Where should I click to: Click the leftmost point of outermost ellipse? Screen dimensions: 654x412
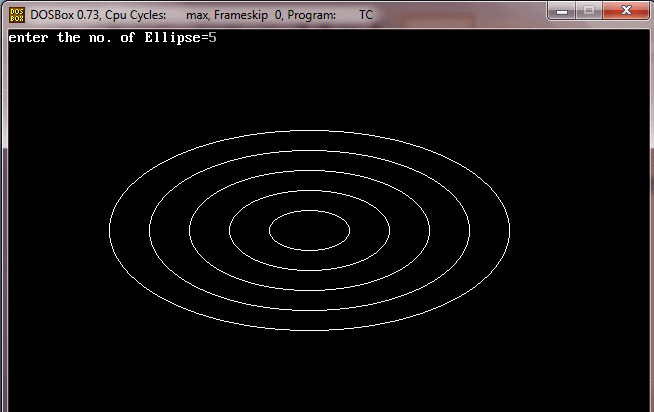point(109,231)
